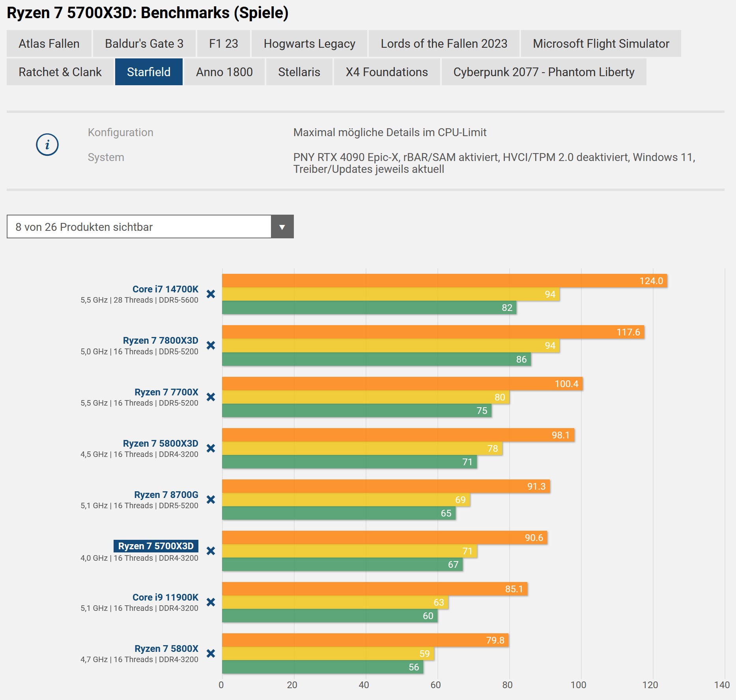Click the green 56 bar for Ryzen 7 5800X
This screenshot has width=736, height=700.
[x=323, y=667]
